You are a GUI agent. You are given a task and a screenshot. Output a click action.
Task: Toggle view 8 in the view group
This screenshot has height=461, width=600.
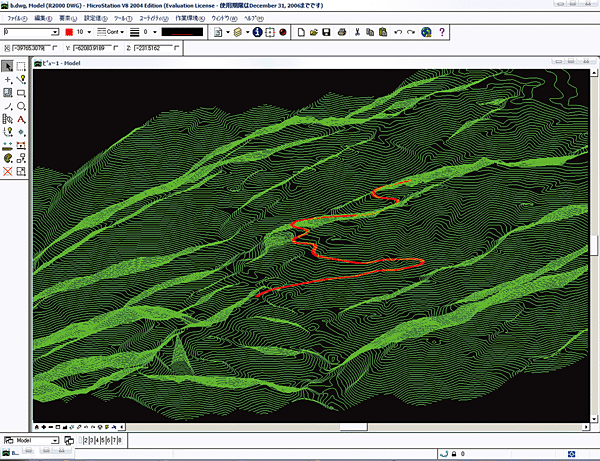tap(119, 440)
